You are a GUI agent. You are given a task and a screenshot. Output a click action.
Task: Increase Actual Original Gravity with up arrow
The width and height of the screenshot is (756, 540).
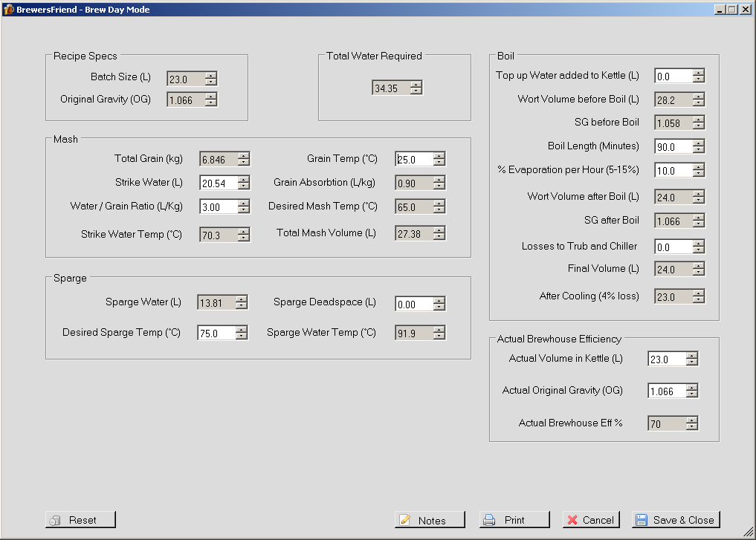click(692, 388)
